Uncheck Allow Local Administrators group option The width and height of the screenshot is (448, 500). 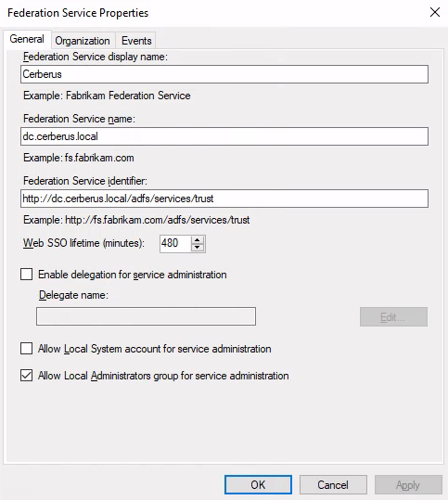pos(27,376)
